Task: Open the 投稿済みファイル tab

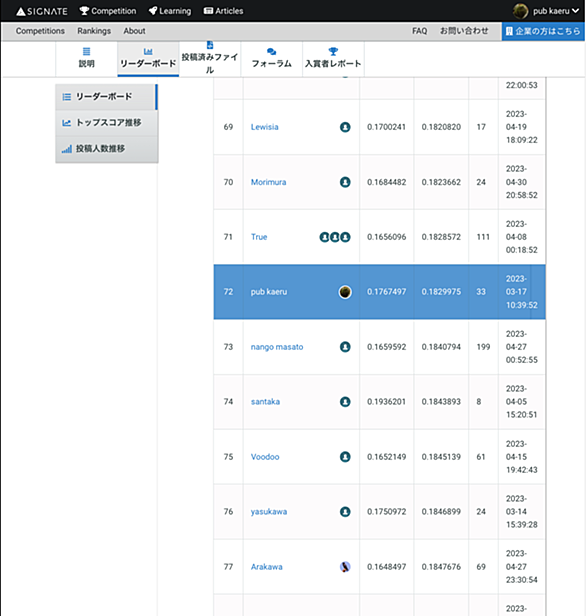Action: (x=210, y=58)
